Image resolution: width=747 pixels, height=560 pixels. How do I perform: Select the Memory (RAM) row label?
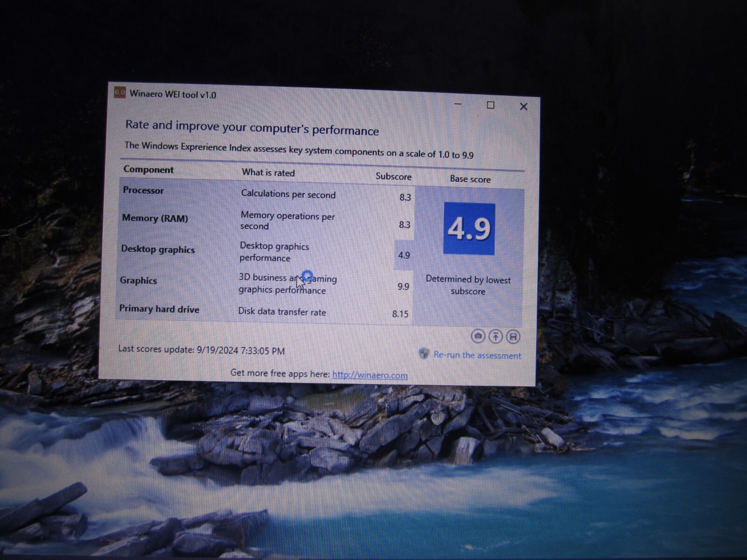point(155,218)
